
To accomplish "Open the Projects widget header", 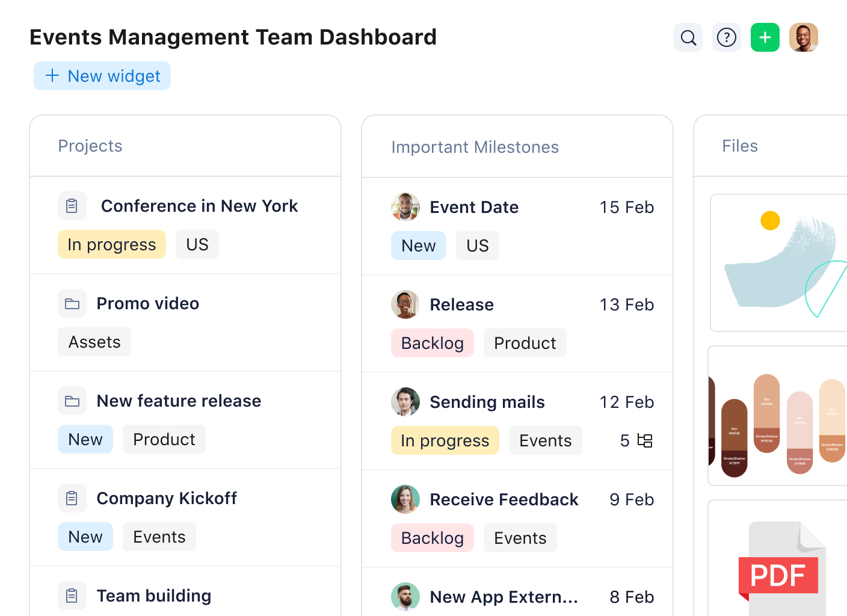I will pyautogui.click(x=90, y=146).
